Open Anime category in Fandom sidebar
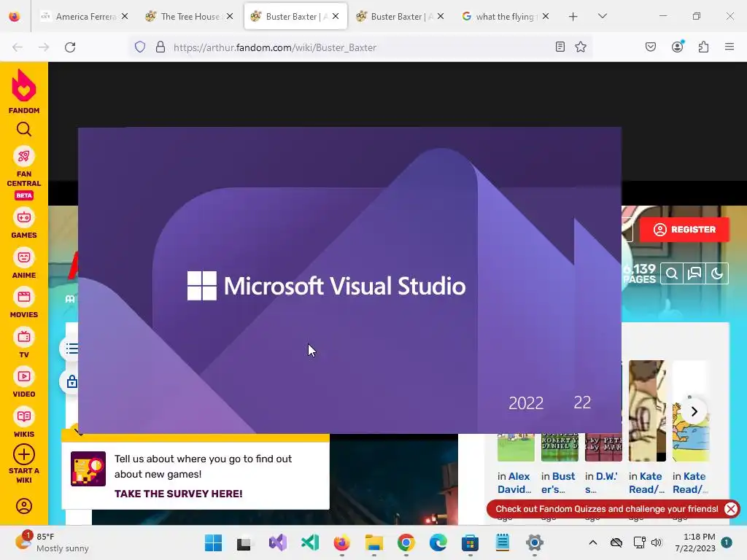The image size is (747, 560). (x=24, y=263)
